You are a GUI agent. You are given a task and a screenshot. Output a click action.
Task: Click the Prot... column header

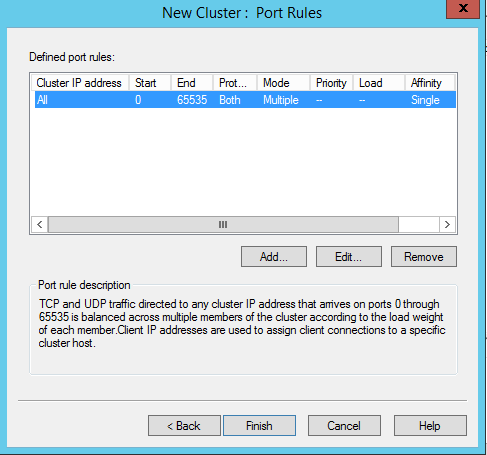point(235,83)
